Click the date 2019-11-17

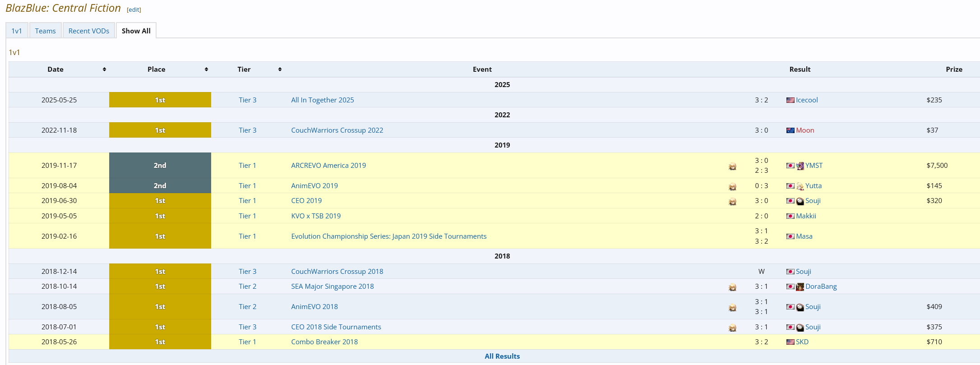(x=59, y=166)
